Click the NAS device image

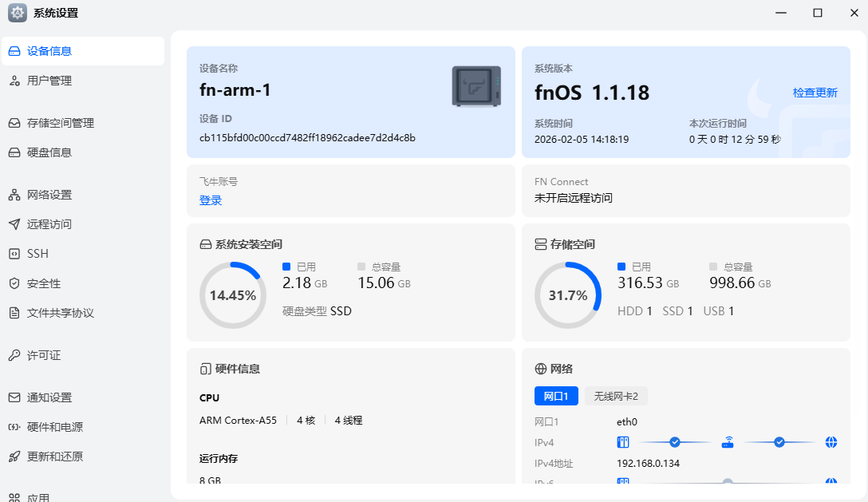(x=476, y=86)
